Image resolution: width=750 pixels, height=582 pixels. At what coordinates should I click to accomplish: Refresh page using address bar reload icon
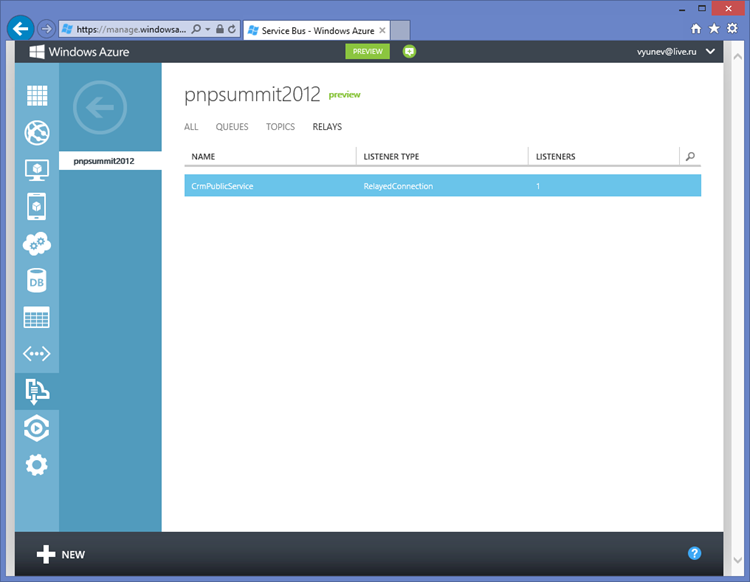click(232, 29)
